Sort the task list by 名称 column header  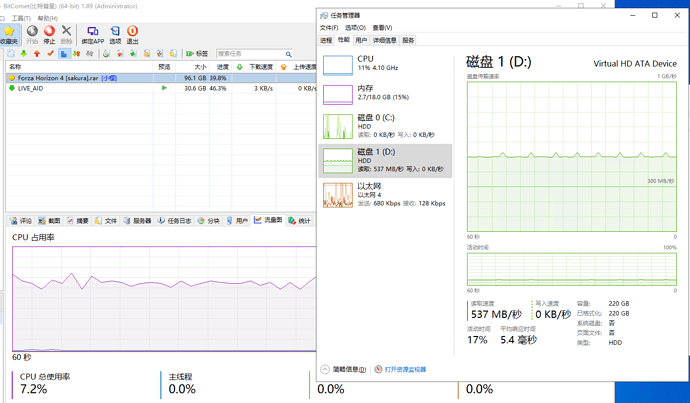pyautogui.click(x=79, y=67)
